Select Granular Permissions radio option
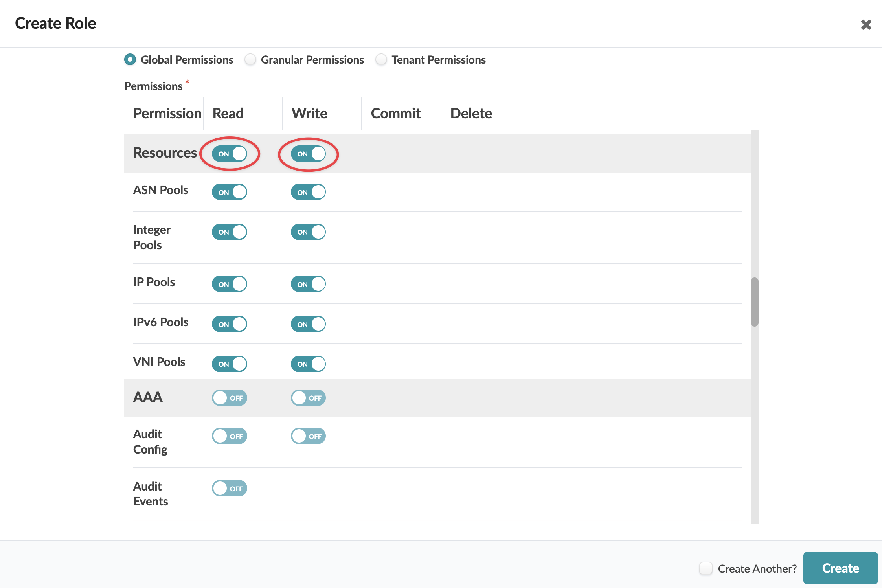Screen dimensions: 882x588 [250, 60]
